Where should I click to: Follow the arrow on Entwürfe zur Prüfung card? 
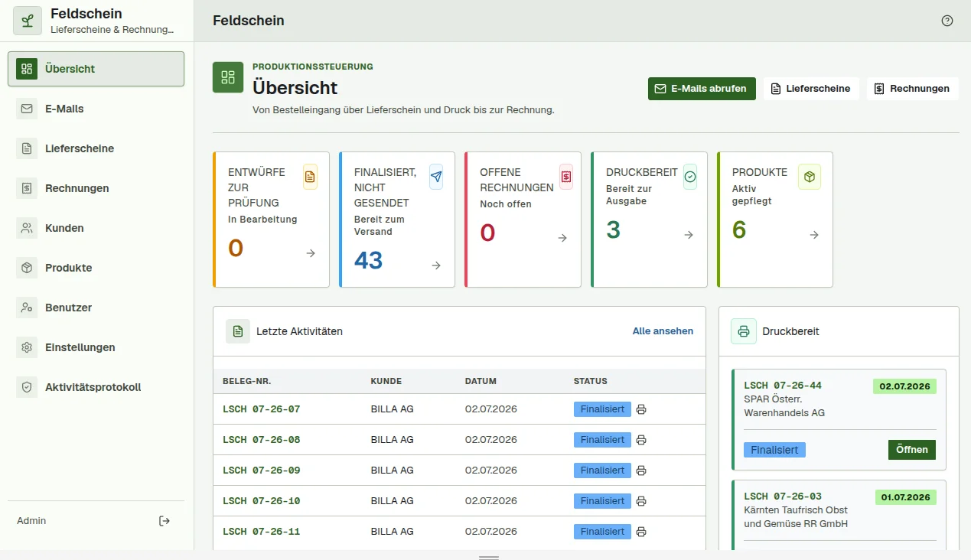coord(311,253)
